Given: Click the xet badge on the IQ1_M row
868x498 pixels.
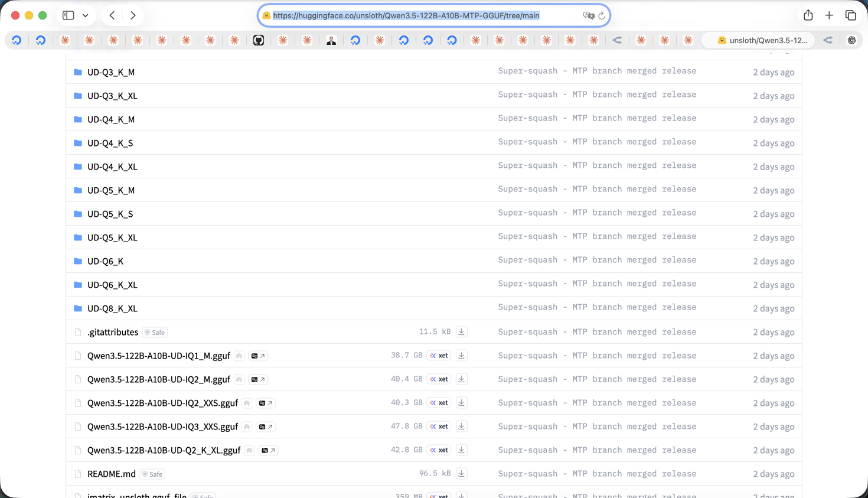Looking at the screenshot, I should pyautogui.click(x=439, y=356).
